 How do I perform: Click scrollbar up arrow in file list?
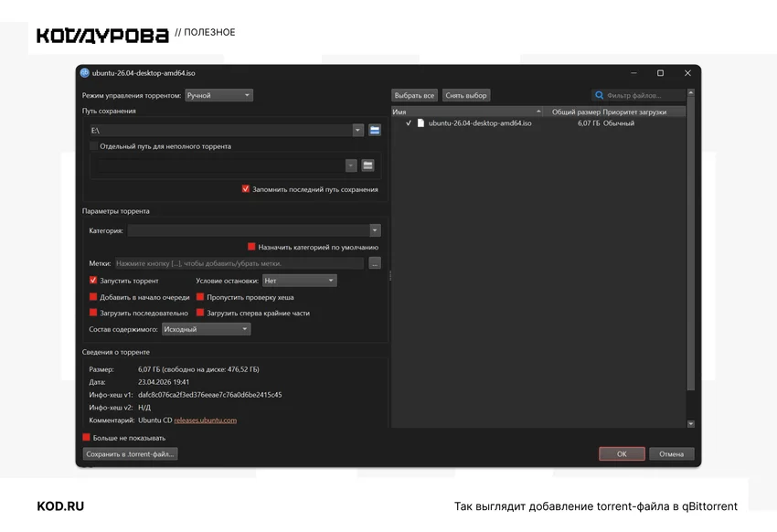[691, 92]
